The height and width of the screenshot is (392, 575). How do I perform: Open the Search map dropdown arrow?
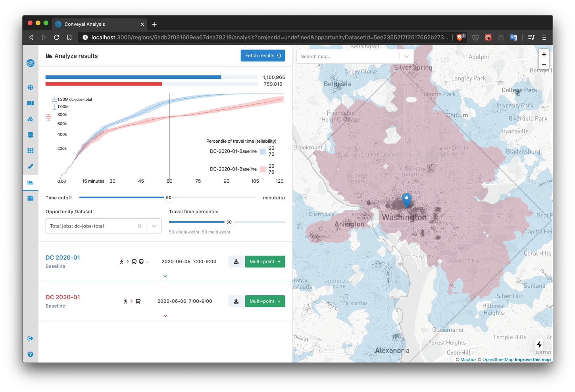[x=406, y=56]
